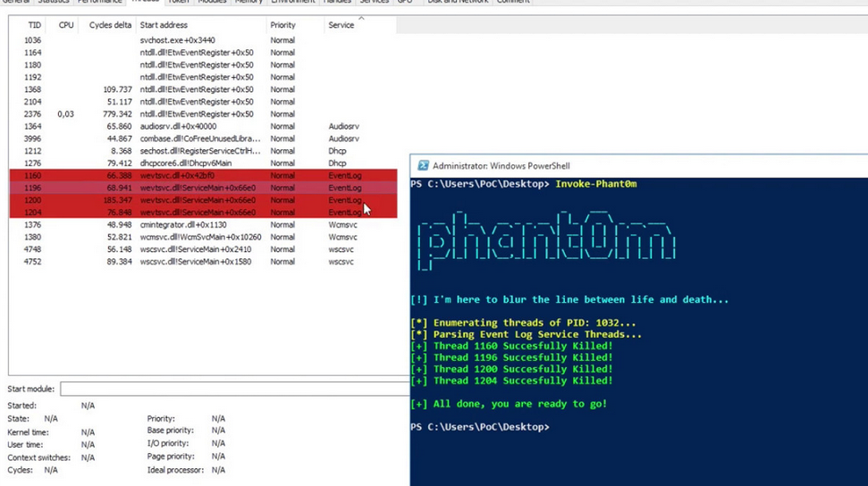Select thread row with TID 1192
868x486 pixels.
(x=203, y=77)
